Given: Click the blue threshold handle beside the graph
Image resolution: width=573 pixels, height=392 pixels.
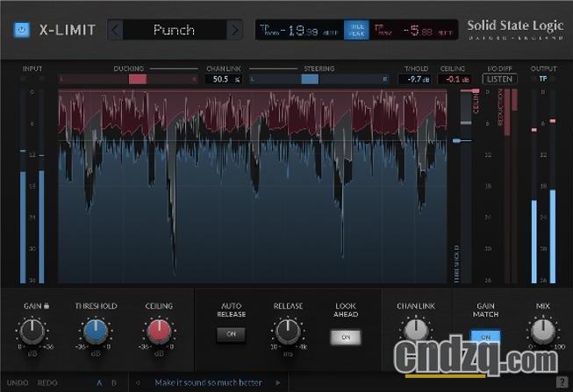Looking at the screenshot, I should 457,140.
